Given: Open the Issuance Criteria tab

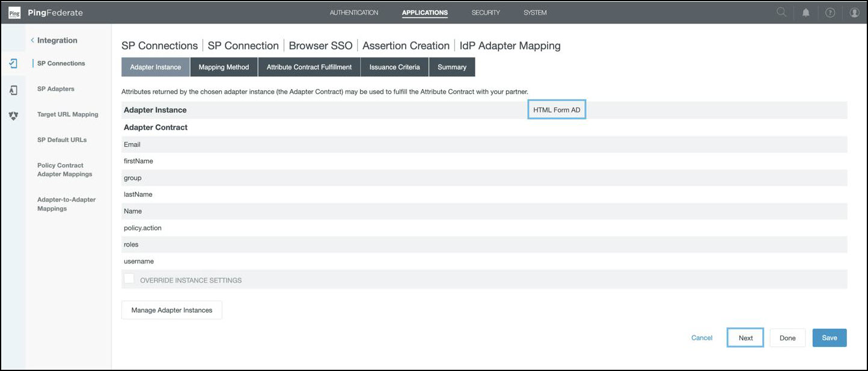Looking at the screenshot, I should [394, 67].
